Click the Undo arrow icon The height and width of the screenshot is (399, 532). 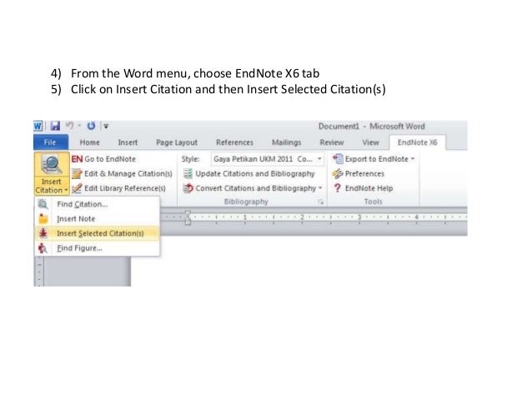69,126
